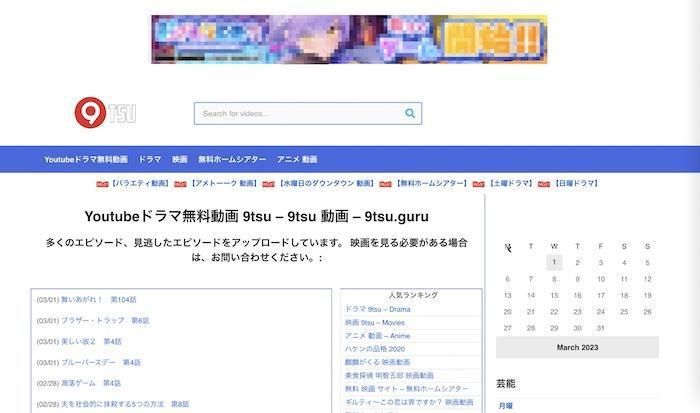Click calendar day 20
The image size is (700, 413).
(x=508, y=312)
